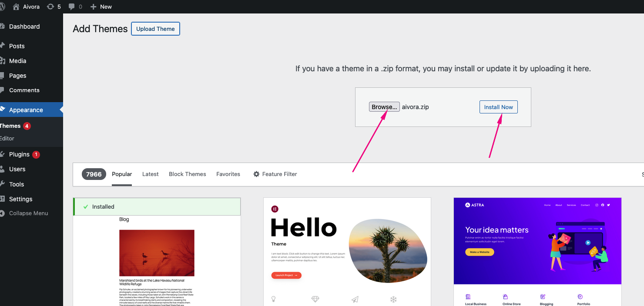The image size is (644, 306).
Task: Click the Upload Theme button
Action: coord(155,29)
